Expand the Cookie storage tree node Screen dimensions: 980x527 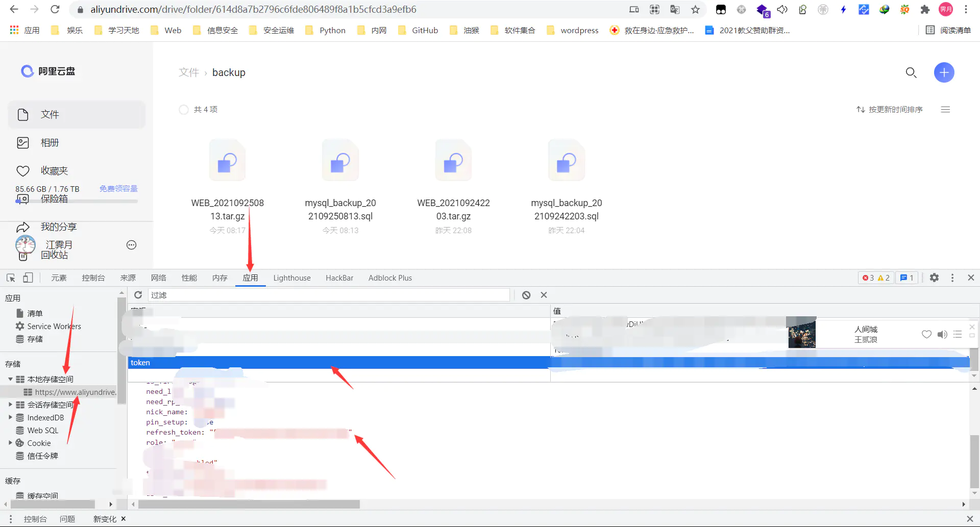10,443
